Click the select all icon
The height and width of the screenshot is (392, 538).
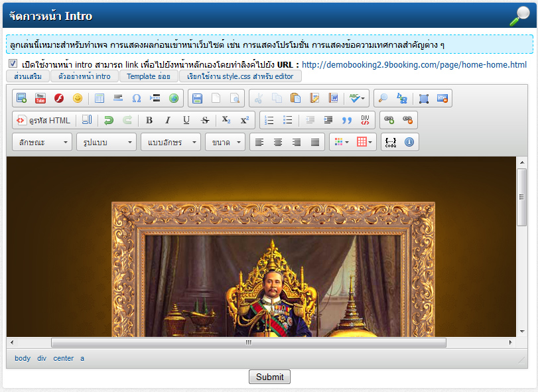(424, 98)
